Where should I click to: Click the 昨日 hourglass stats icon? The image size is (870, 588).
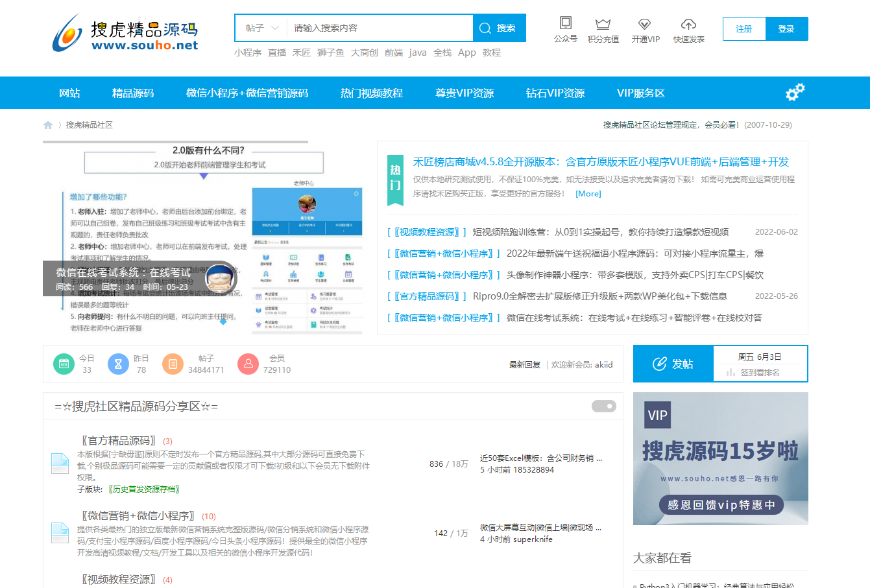click(x=118, y=364)
